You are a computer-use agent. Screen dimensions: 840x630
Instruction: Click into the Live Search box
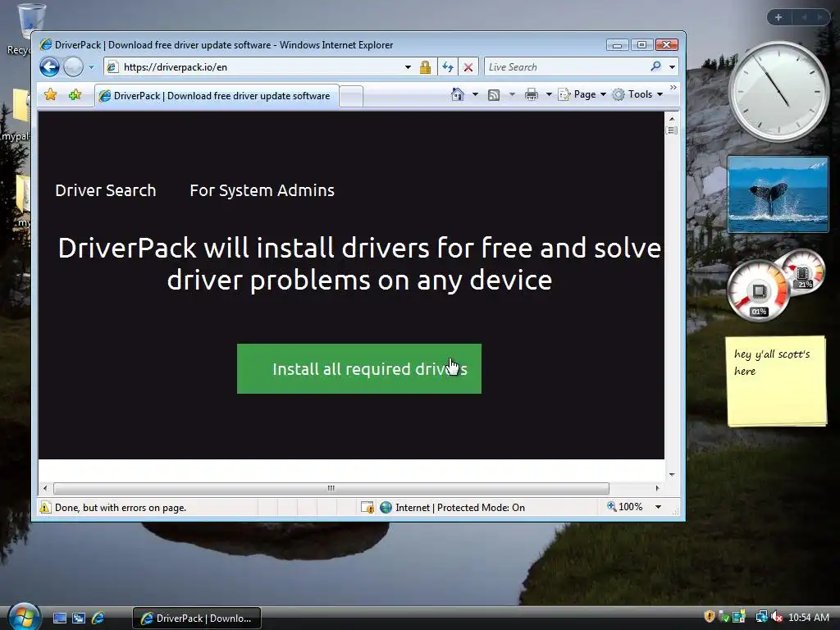565,67
